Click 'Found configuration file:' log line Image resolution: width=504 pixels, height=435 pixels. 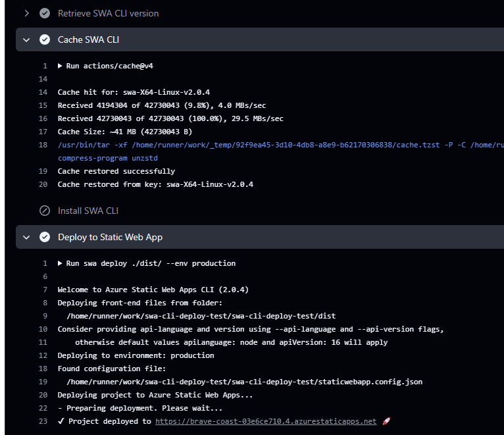[x=112, y=369]
